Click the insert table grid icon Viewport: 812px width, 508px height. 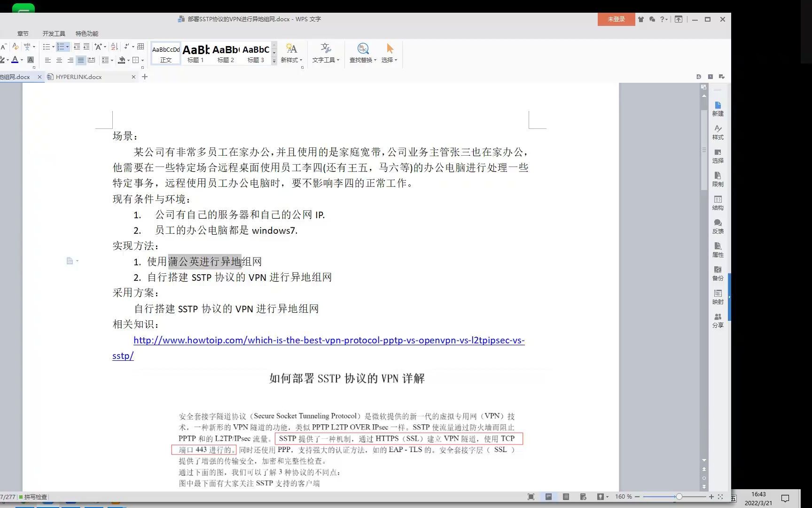141,47
